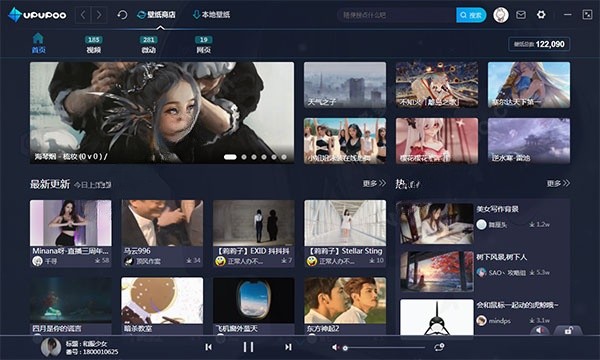Open the beach dancers wallpaper thumbnail
This screenshot has height=360, width=600.
(x=345, y=141)
